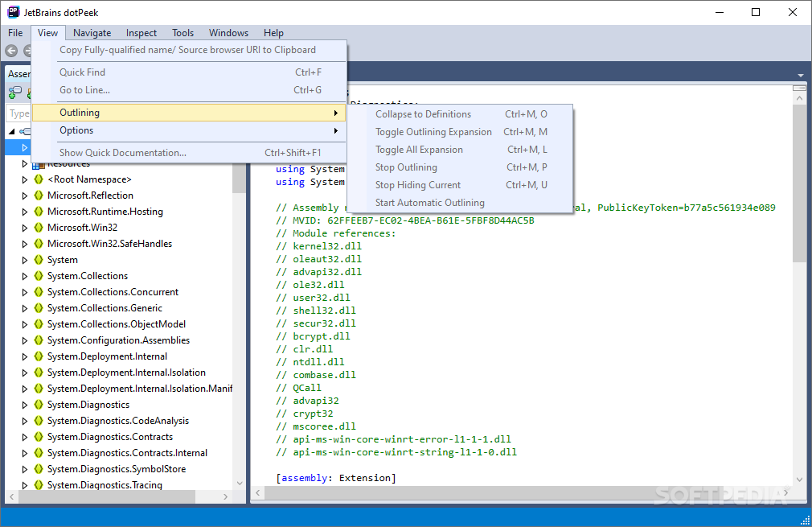This screenshot has width=812, height=527.
Task: Click the MVID comment line in code
Action: (x=404, y=220)
